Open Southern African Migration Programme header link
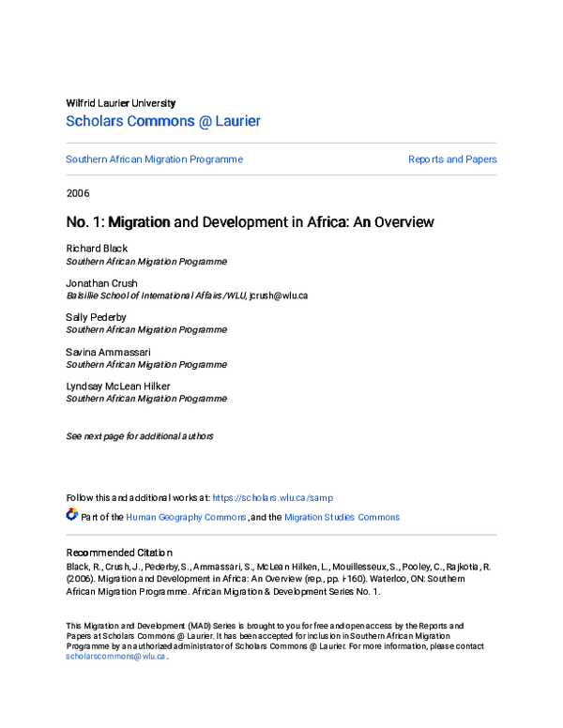The height and width of the screenshot is (728, 563). pyautogui.click(x=154, y=159)
